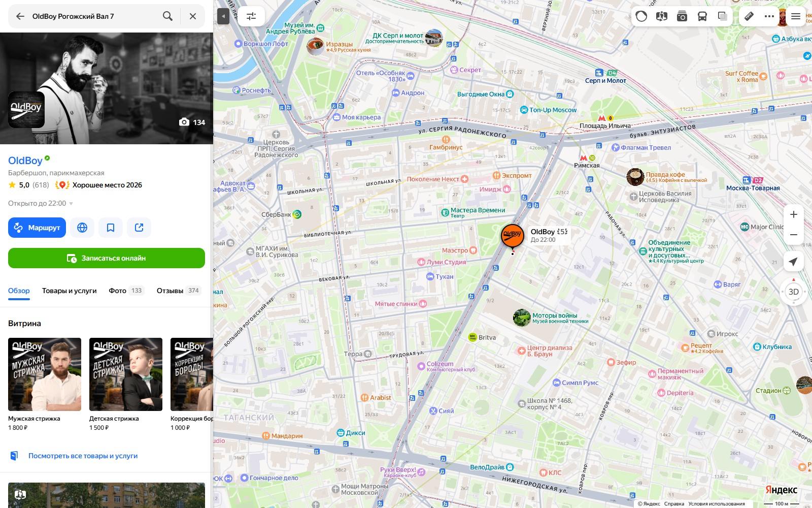
Task: Click the magnifier search icon
Action: point(167,16)
